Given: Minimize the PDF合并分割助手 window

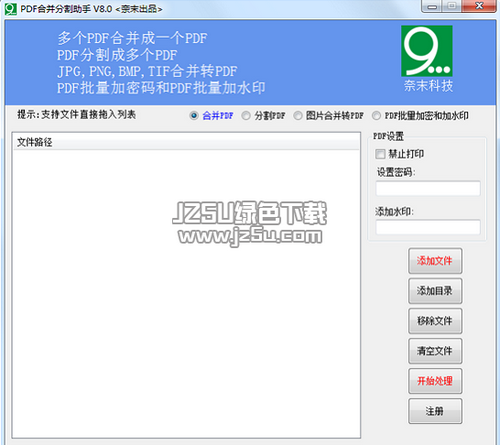Looking at the screenshot, I should coord(432,6).
